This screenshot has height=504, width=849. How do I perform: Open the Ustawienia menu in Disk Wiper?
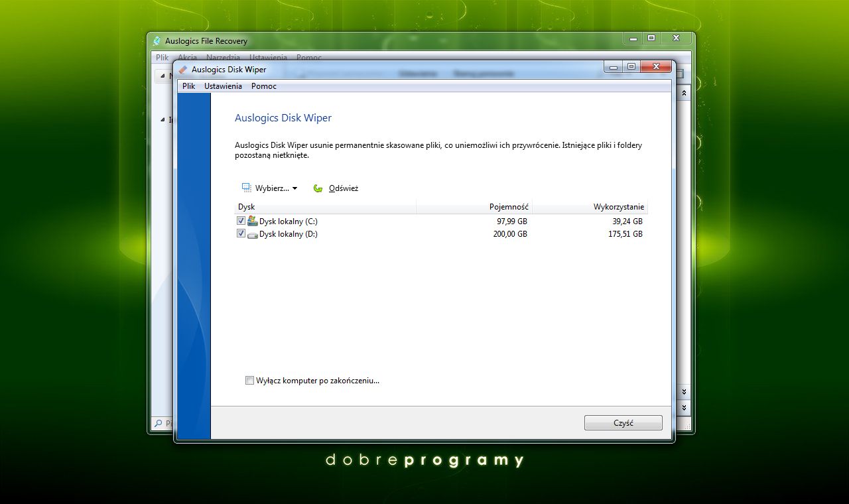[223, 86]
